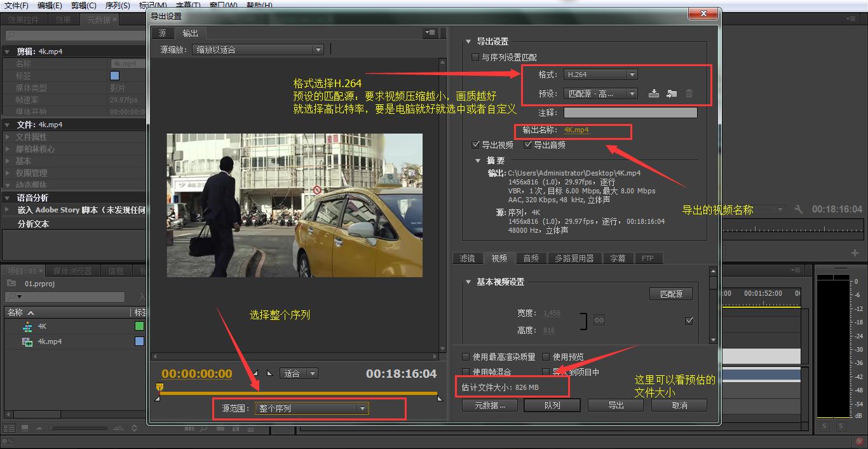Open the Media Browser tab

pos(72,271)
